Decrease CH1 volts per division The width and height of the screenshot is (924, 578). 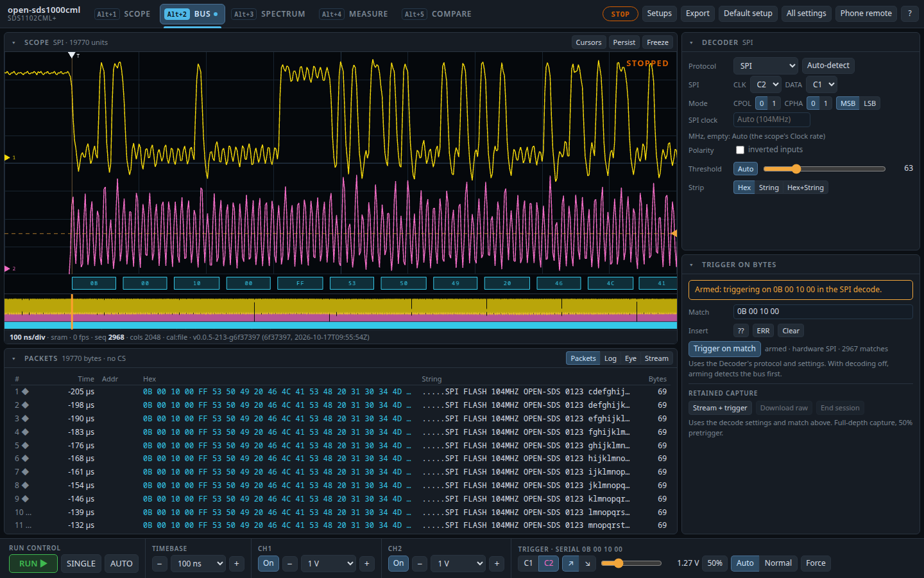pos(290,564)
